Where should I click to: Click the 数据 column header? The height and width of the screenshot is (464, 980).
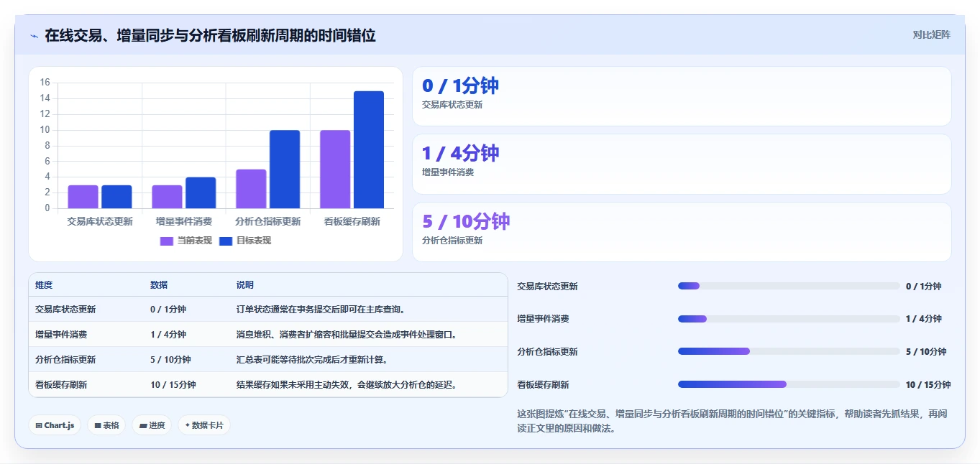(x=160, y=285)
